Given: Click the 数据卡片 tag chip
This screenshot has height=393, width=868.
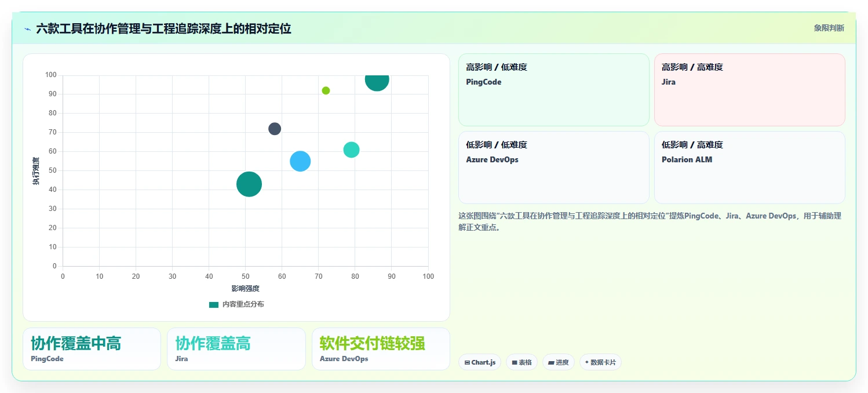Looking at the screenshot, I should pyautogui.click(x=600, y=362).
